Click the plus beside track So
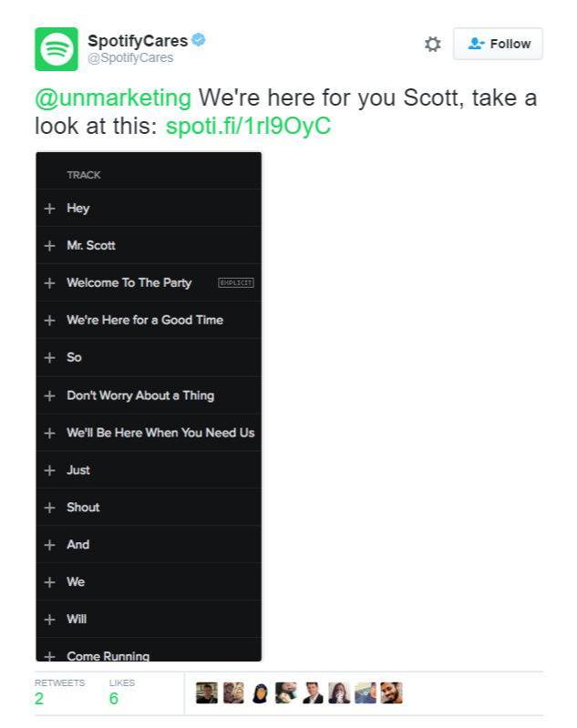Viewport: 577px width, 728px height. tap(50, 357)
